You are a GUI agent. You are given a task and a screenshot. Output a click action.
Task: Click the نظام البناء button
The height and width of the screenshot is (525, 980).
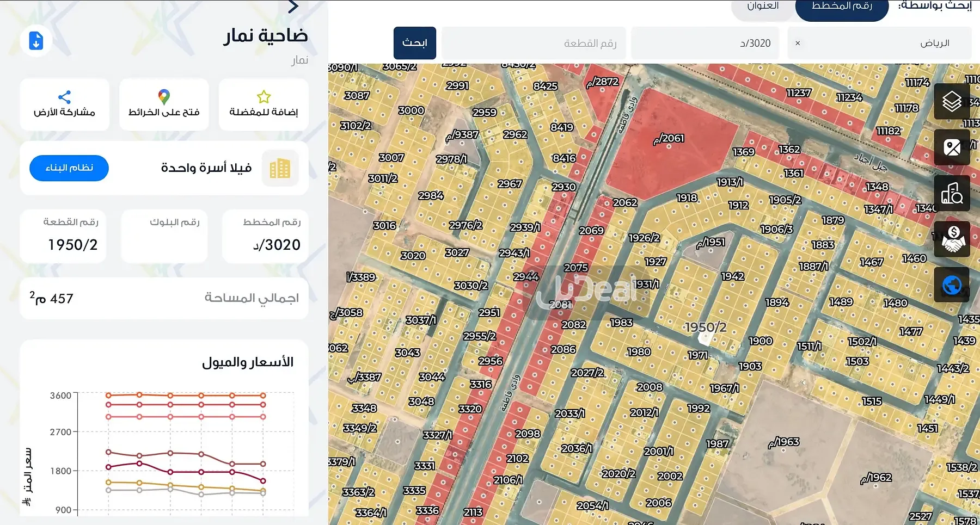[x=69, y=168]
